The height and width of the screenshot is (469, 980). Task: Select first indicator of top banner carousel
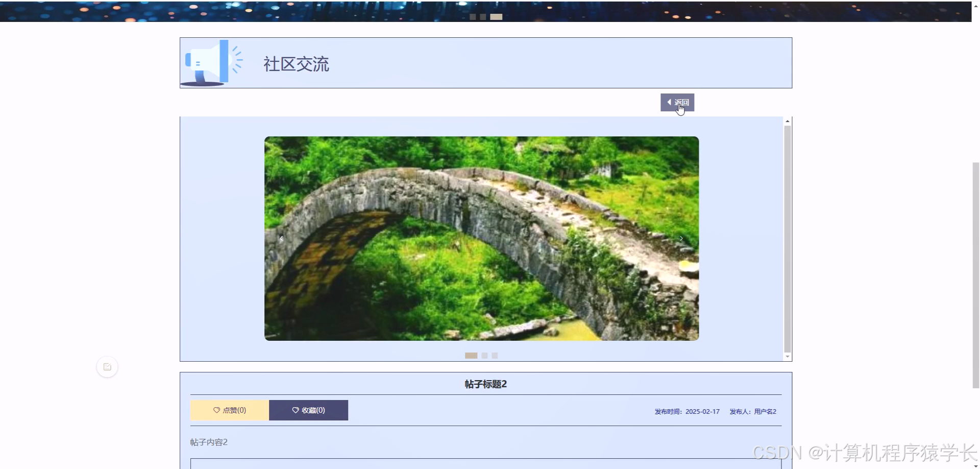coord(473,17)
